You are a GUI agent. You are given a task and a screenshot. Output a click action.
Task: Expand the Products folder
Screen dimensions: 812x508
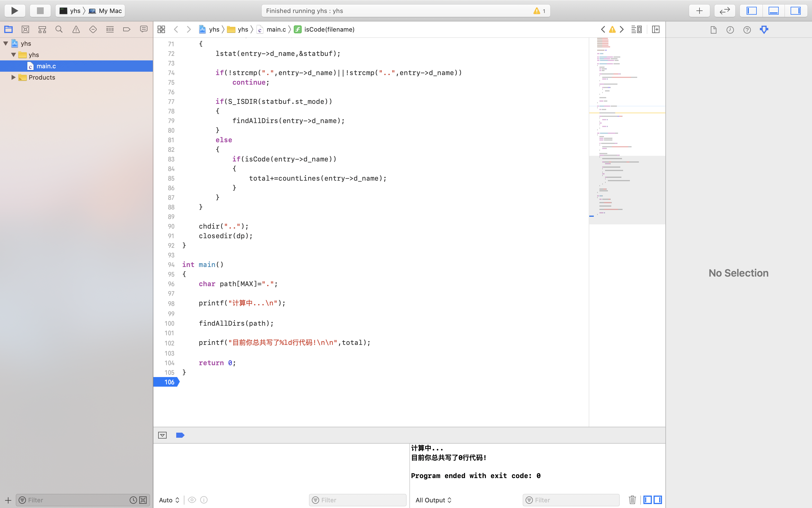pyautogui.click(x=14, y=77)
